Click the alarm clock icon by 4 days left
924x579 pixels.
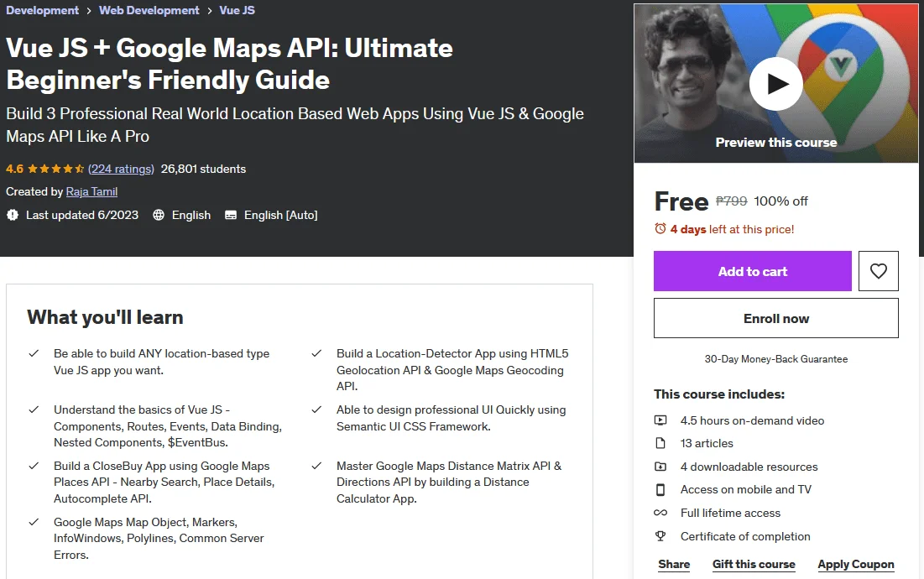coord(660,228)
